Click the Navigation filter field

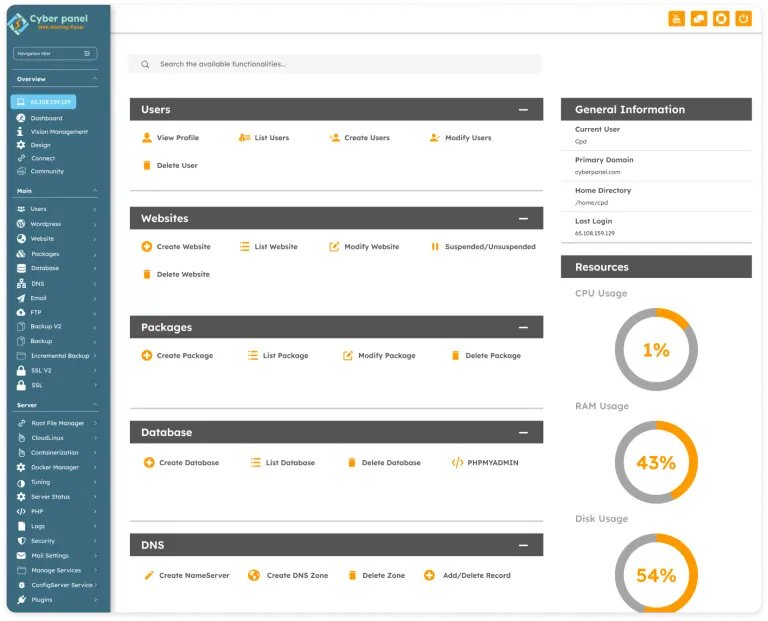(x=55, y=53)
